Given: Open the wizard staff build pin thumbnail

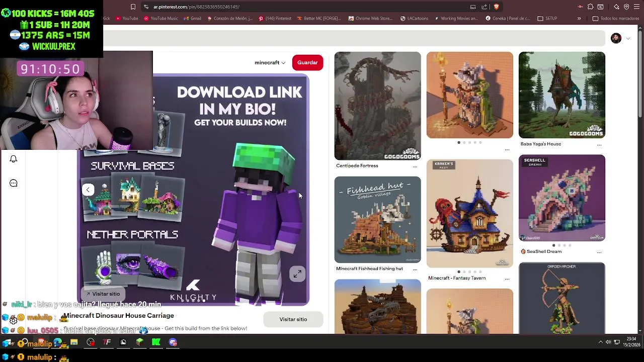Looking at the screenshot, I should tap(470, 95).
